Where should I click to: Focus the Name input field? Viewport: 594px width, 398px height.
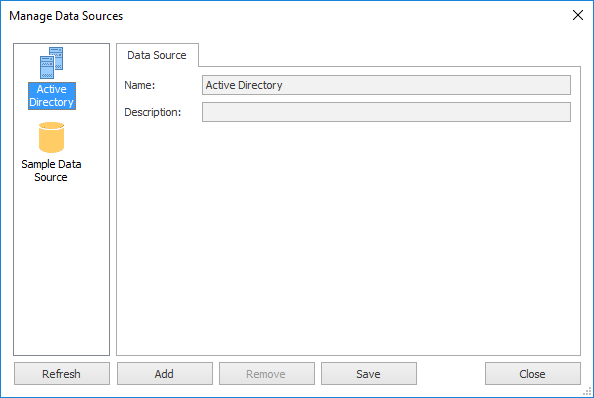pos(386,85)
